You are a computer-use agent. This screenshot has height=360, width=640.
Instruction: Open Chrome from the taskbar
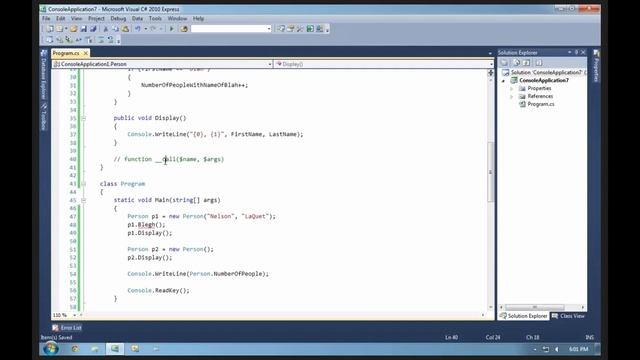(75, 349)
